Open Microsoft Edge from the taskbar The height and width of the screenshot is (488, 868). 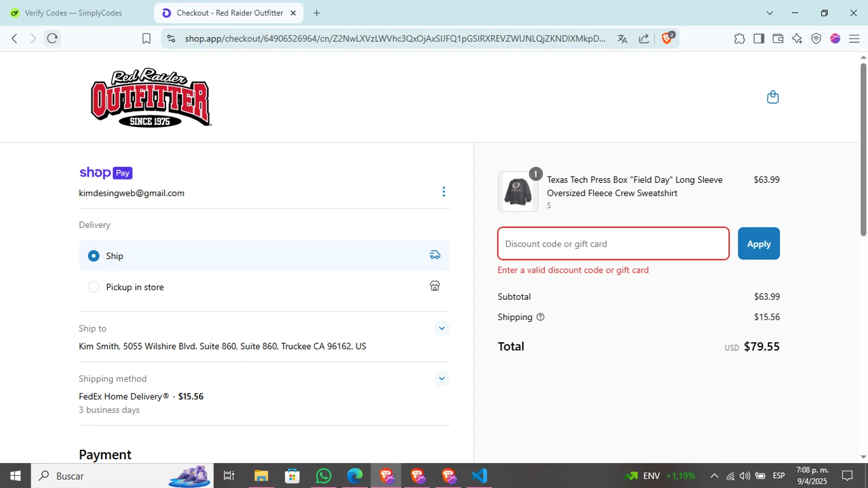point(355,476)
